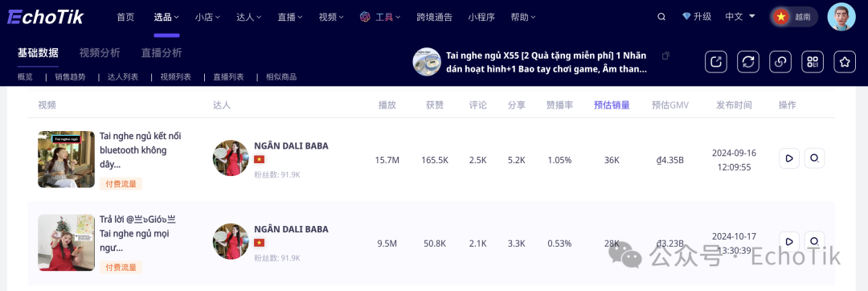Switch to the 视频分析 tab
Viewport: 868px width, 291px height.
click(x=100, y=53)
